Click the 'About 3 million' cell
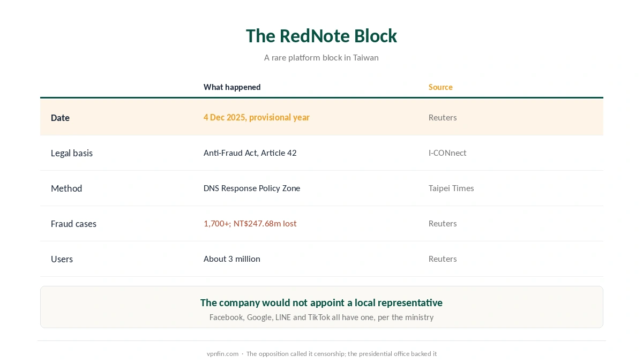Image resolution: width=643 pixels, height=364 pixels. pyautogui.click(x=232, y=259)
